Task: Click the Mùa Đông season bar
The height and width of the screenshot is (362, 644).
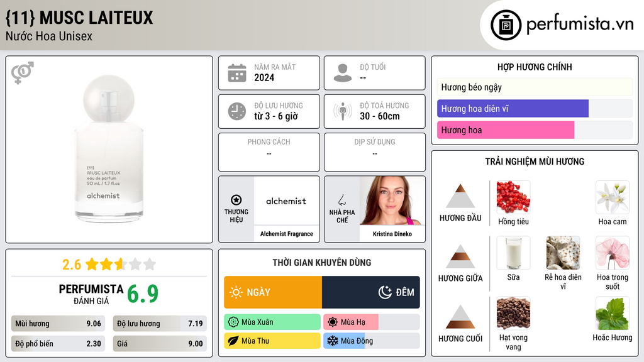Action: tap(372, 341)
